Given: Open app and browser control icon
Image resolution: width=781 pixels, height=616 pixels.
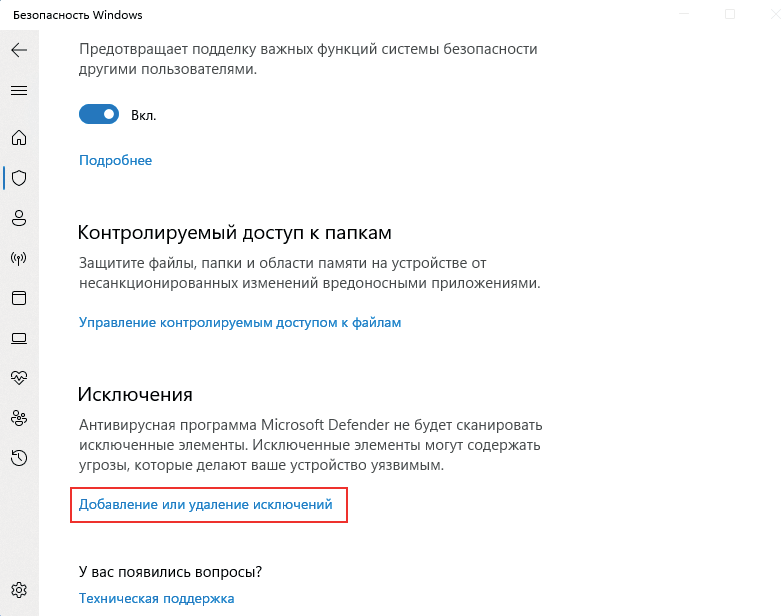Looking at the screenshot, I should [x=19, y=298].
